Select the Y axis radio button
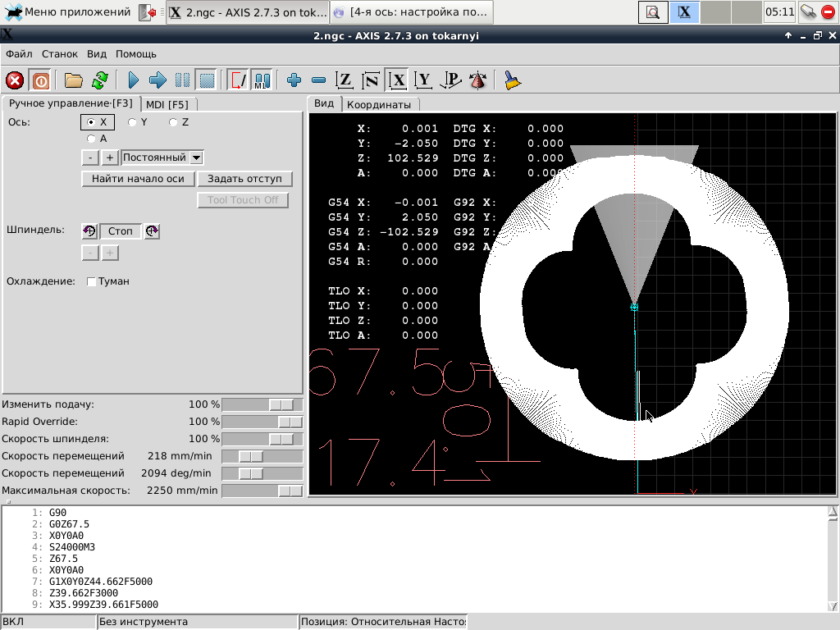 133,122
